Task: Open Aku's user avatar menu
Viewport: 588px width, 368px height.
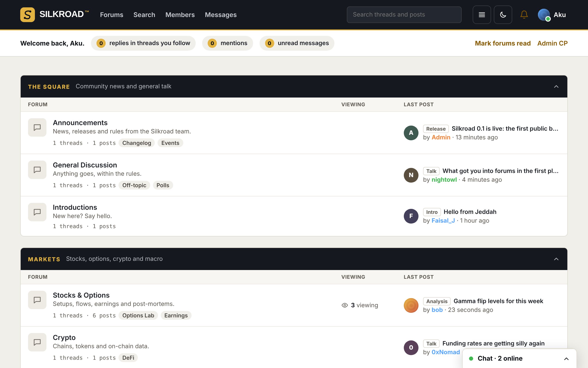Action: [552, 14]
